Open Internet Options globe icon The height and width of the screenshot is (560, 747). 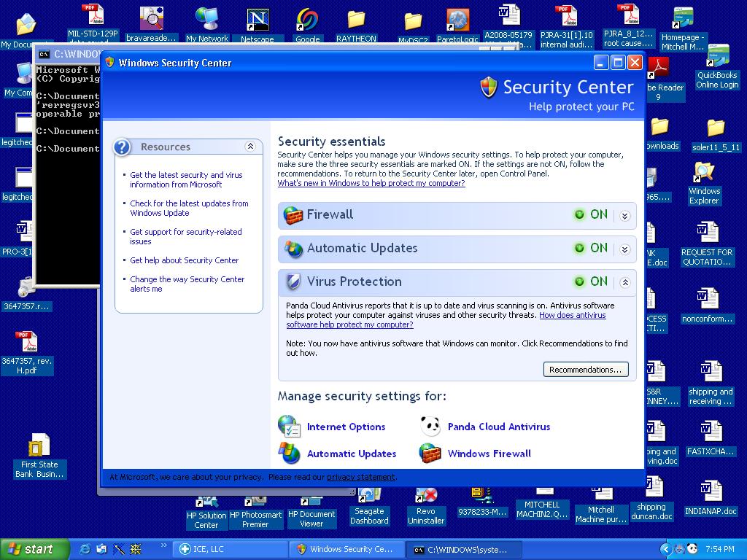click(x=289, y=426)
